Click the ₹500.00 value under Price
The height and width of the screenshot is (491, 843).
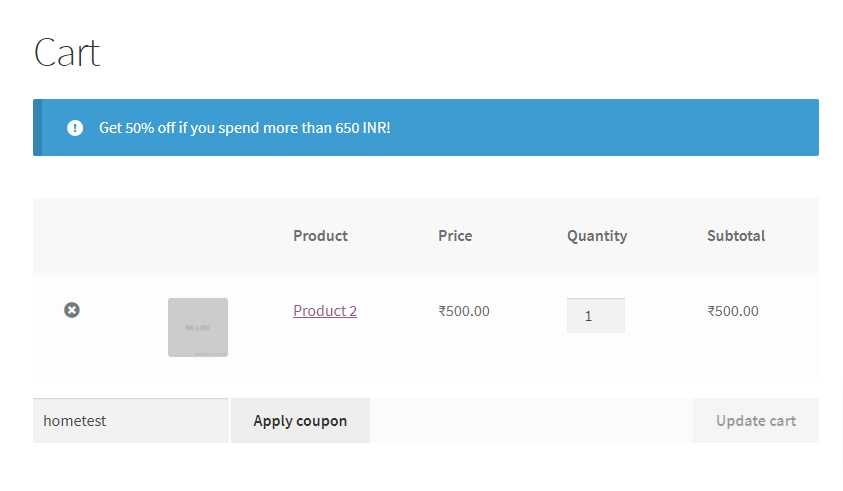pos(464,311)
